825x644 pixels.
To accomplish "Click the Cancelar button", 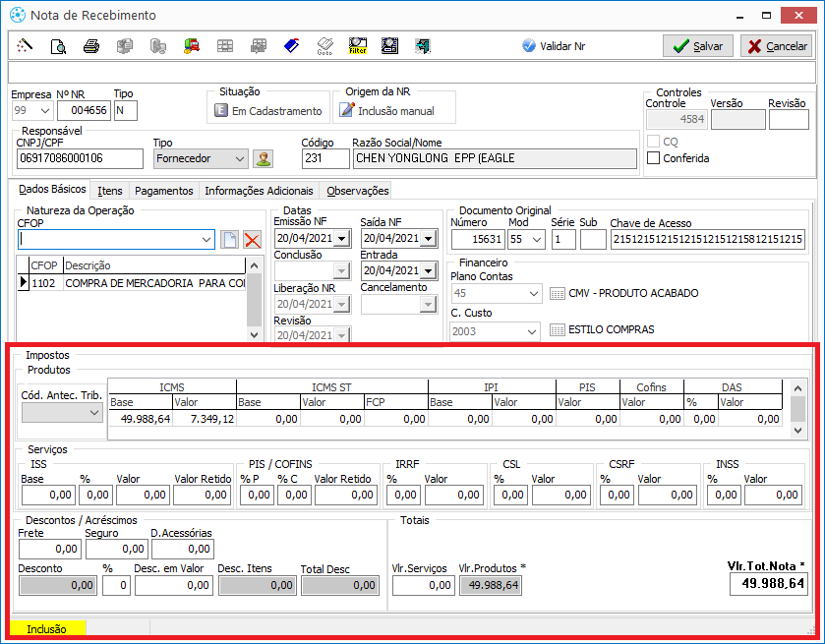I will tap(777, 46).
